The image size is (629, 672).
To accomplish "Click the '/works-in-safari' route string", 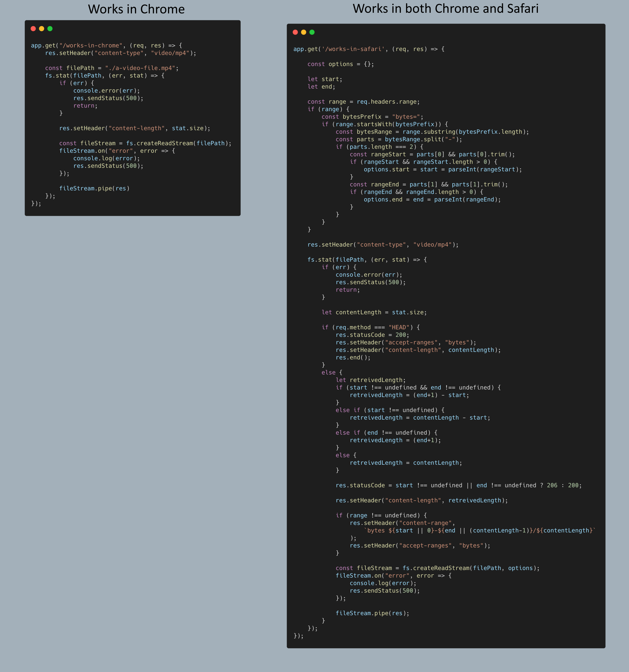I will (353, 49).
